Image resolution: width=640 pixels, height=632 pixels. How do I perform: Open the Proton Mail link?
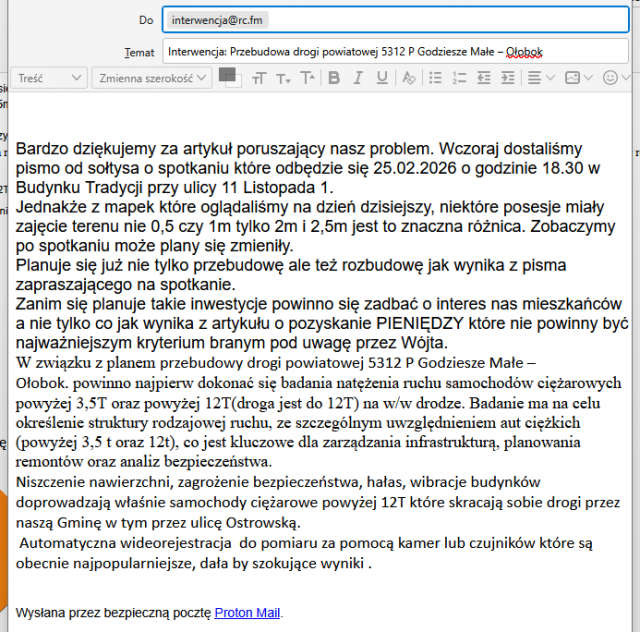pos(247,612)
